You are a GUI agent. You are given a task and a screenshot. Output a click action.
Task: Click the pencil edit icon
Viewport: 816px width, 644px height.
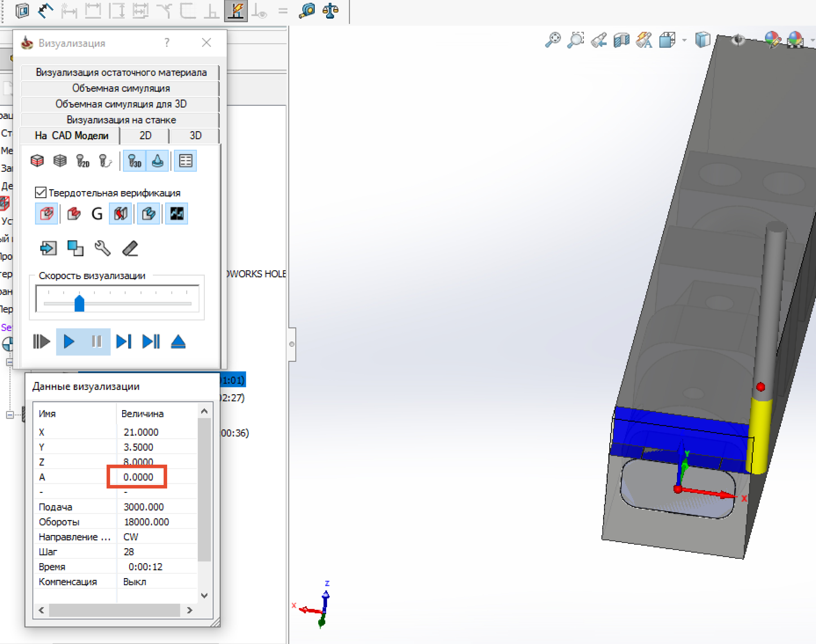tap(130, 249)
